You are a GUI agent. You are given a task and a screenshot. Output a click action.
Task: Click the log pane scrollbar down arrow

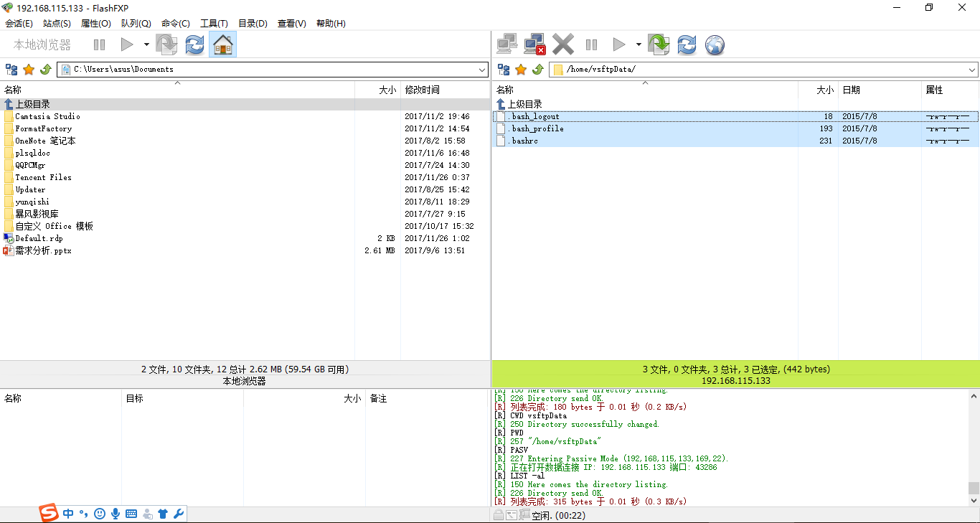click(x=974, y=500)
